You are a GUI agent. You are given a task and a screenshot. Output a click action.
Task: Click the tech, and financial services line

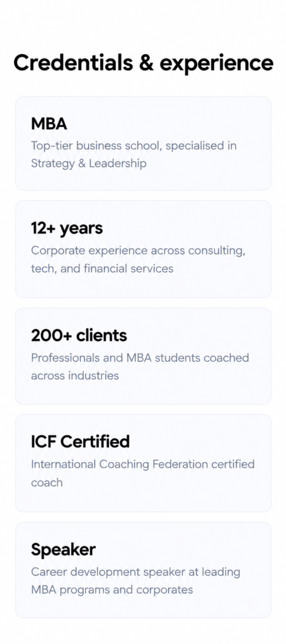tap(102, 269)
